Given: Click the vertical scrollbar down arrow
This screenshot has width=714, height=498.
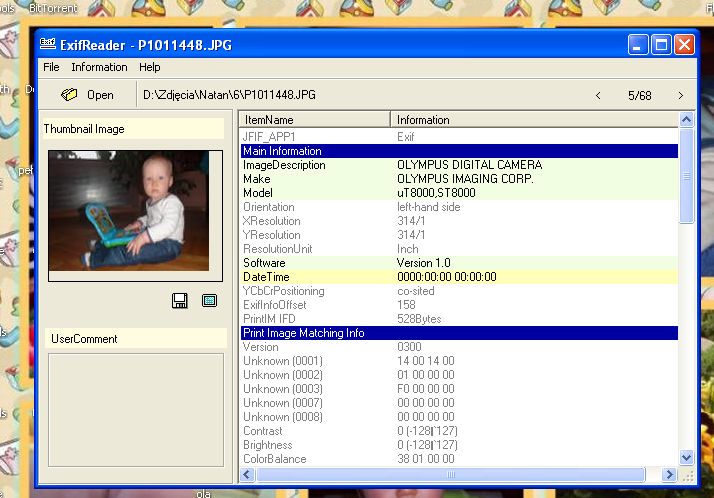Looking at the screenshot, I should 687,457.
